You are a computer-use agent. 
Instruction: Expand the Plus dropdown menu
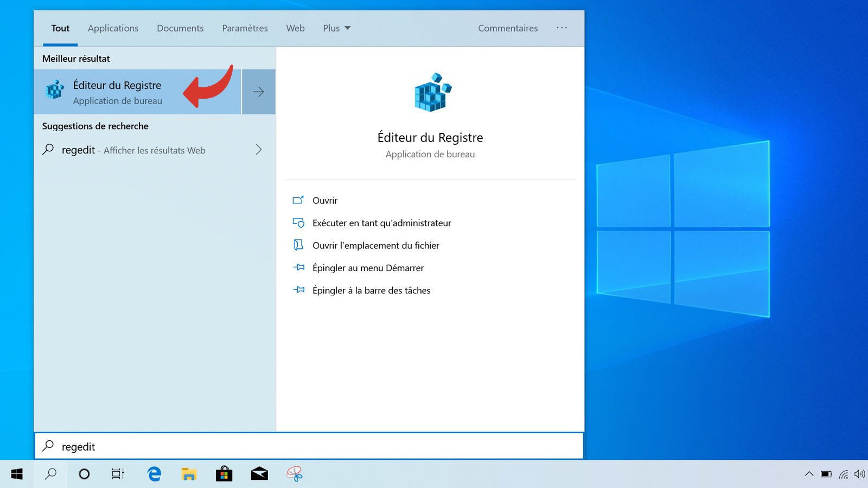(x=337, y=28)
